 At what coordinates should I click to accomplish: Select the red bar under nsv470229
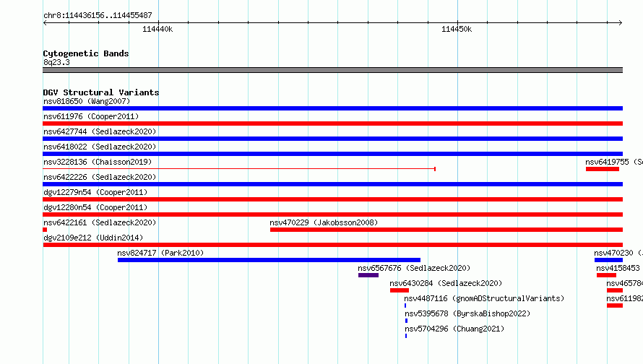(446, 230)
